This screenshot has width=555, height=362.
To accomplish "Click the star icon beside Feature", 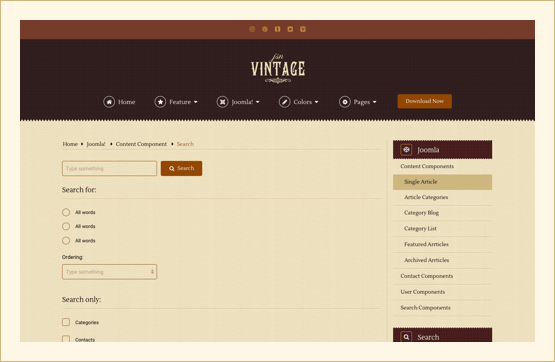I will (x=160, y=102).
